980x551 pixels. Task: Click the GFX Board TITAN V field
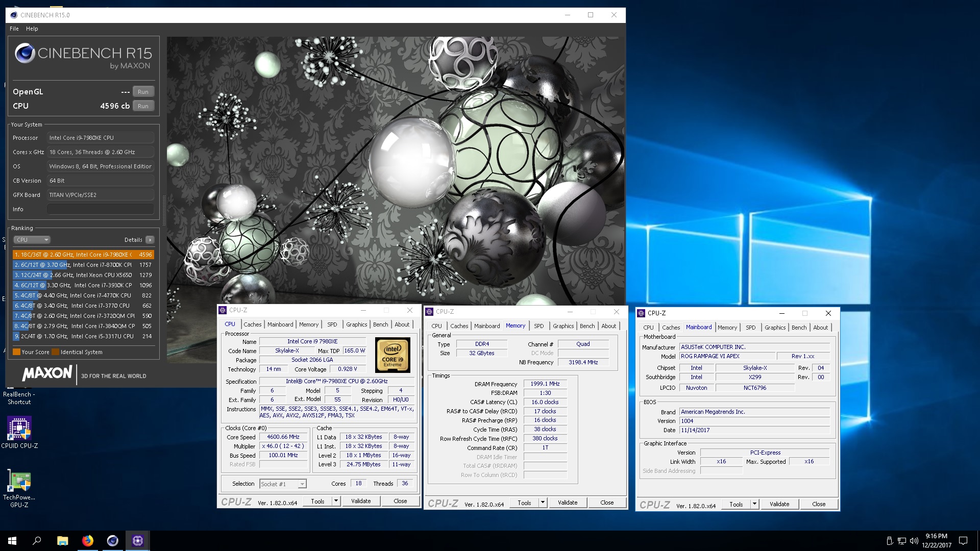(101, 195)
